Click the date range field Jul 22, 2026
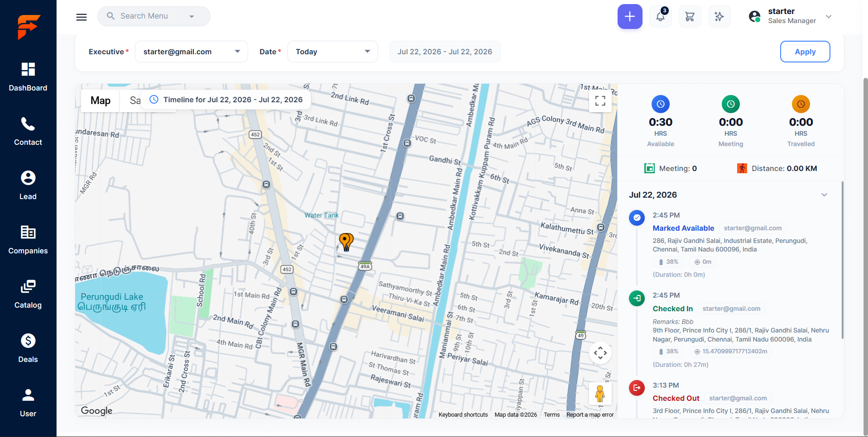 (445, 52)
